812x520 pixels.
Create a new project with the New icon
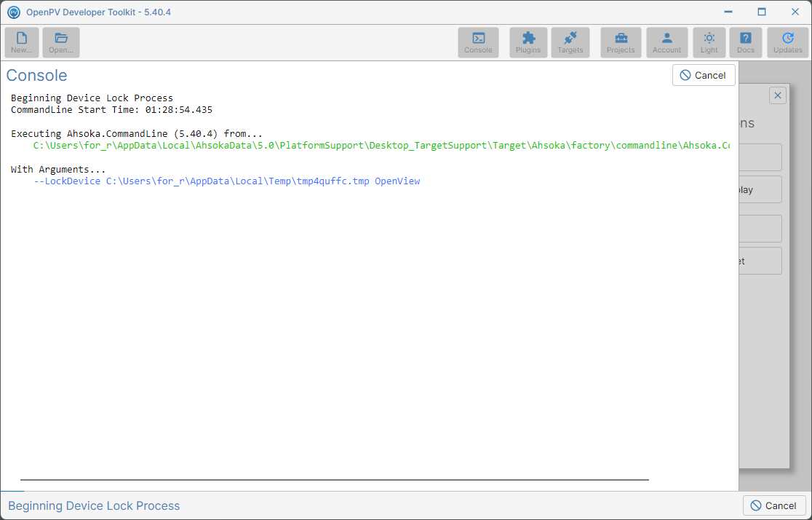point(22,42)
